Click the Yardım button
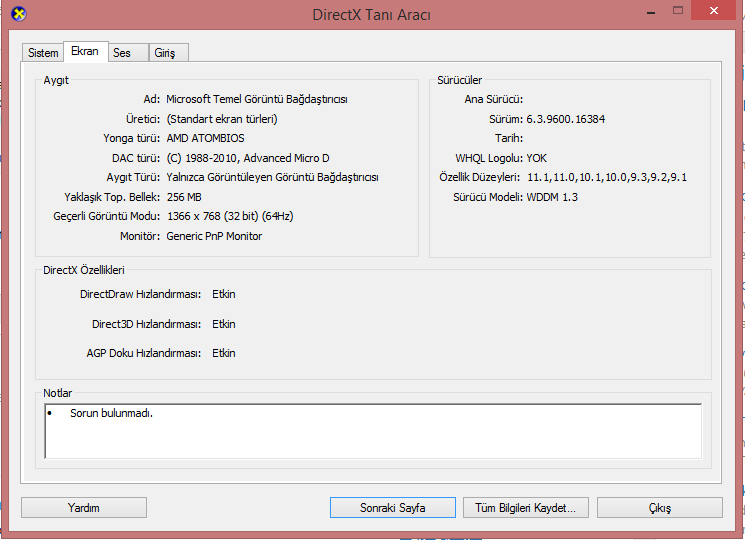The width and height of the screenshot is (745, 540). click(x=84, y=508)
